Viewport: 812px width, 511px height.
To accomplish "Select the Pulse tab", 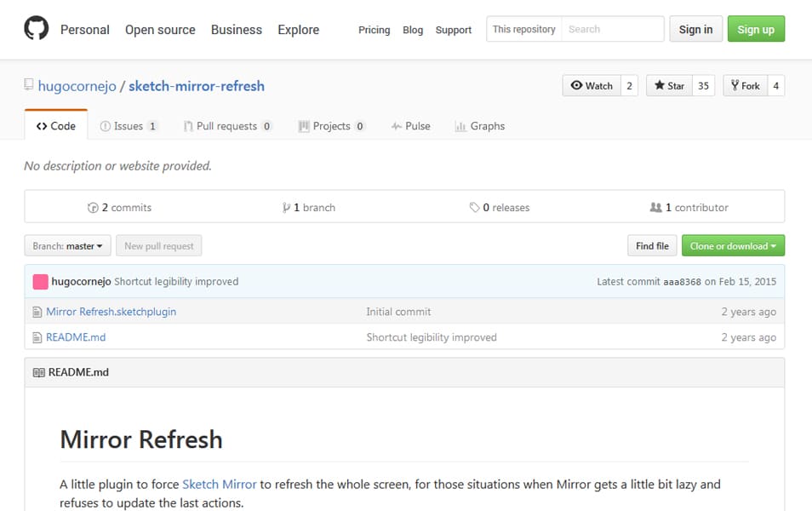I will 410,126.
